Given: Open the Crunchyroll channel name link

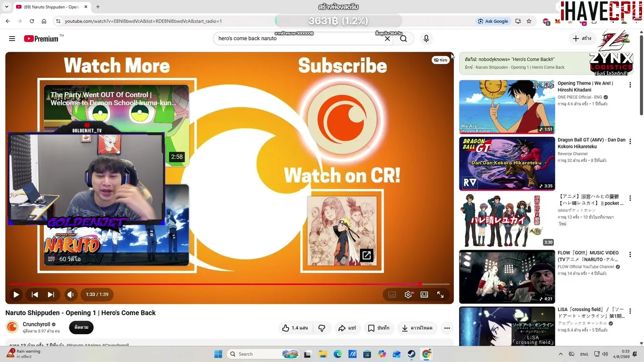Looking at the screenshot, I should (36, 324).
